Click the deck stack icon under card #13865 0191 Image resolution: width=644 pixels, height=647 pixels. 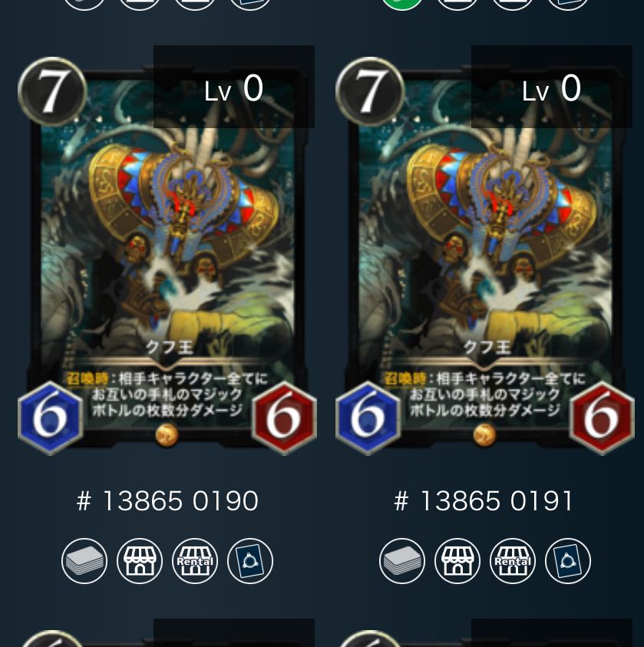(402, 561)
